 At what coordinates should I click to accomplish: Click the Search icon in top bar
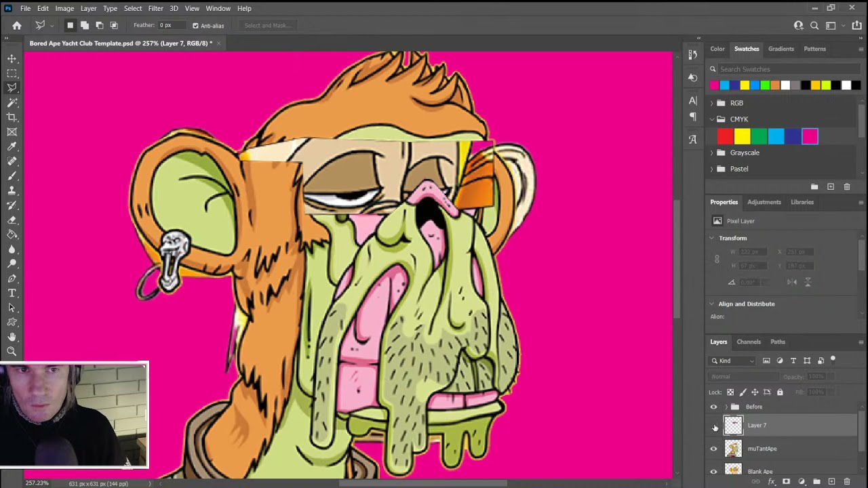pos(814,25)
